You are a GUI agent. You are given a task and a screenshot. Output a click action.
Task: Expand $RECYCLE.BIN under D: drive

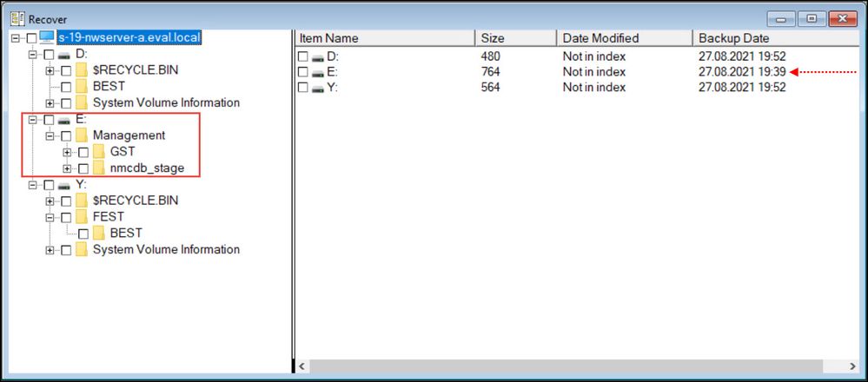50,71
